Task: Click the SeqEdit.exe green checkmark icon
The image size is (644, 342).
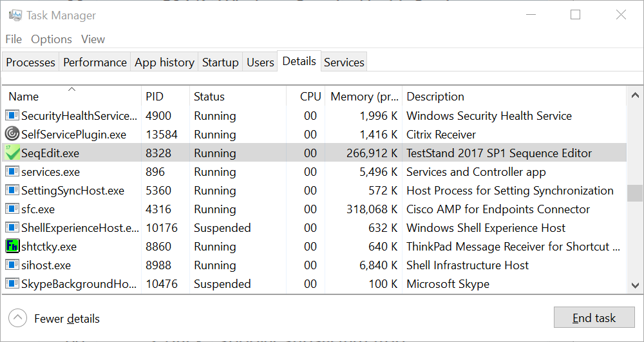Action: pyautogui.click(x=12, y=153)
